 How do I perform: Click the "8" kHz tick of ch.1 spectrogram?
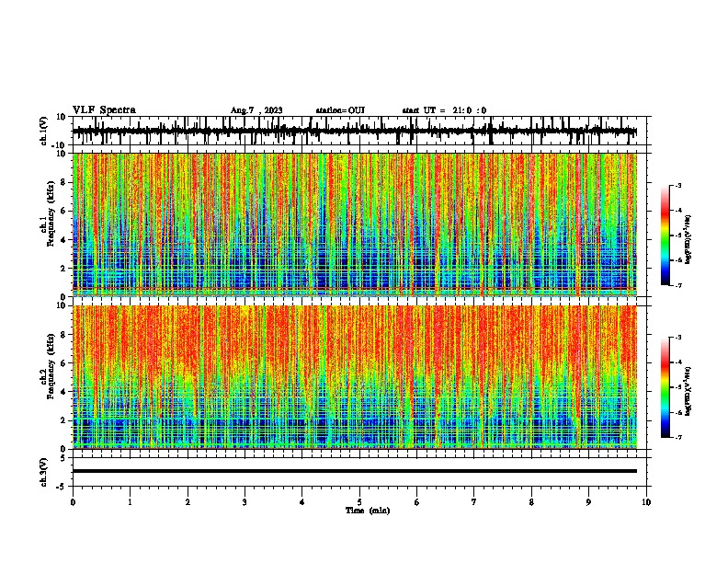(63, 182)
